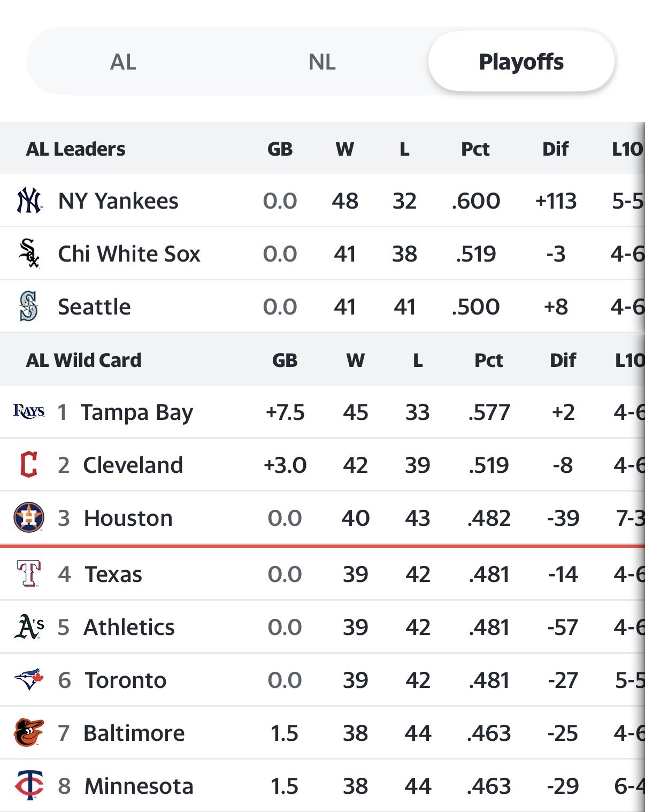This screenshot has width=645, height=812.
Task: Open the Tampa Bay team name link
Action: pyautogui.click(x=137, y=412)
